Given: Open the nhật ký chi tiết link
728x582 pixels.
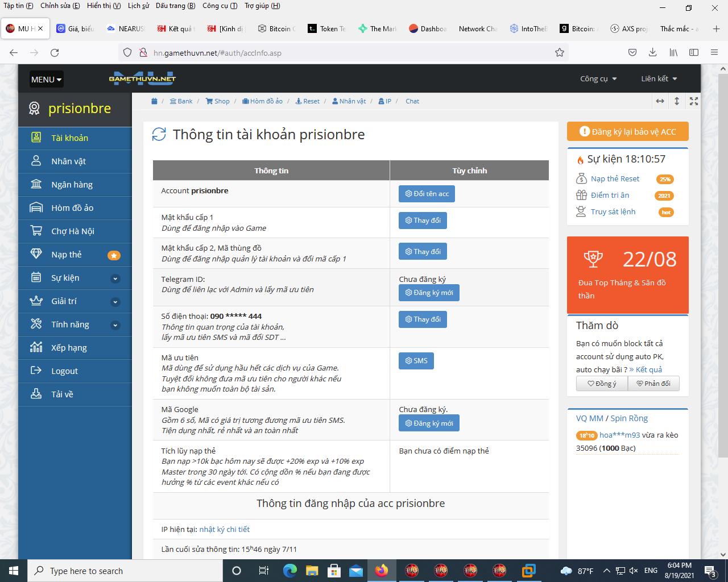Looking at the screenshot, I should pos(224,529).
